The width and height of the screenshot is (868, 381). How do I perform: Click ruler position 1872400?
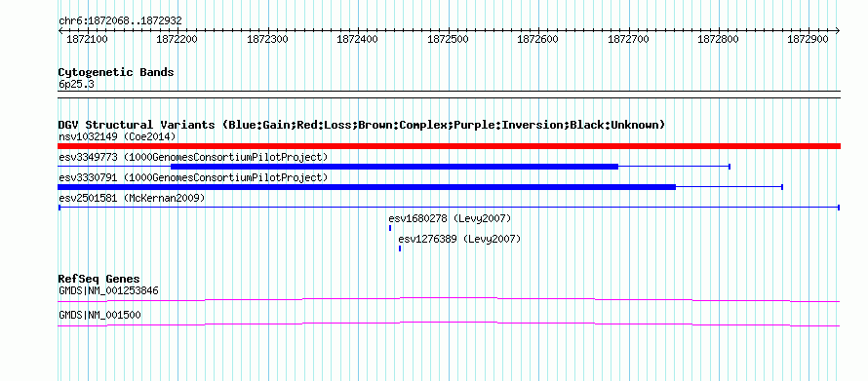[x=358, y=39]
